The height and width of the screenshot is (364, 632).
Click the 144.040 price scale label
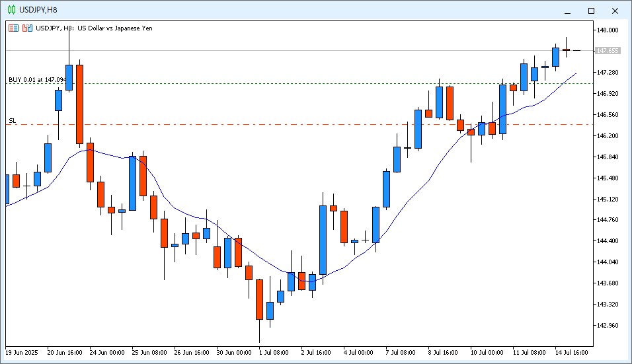click(x=608, y=262)
